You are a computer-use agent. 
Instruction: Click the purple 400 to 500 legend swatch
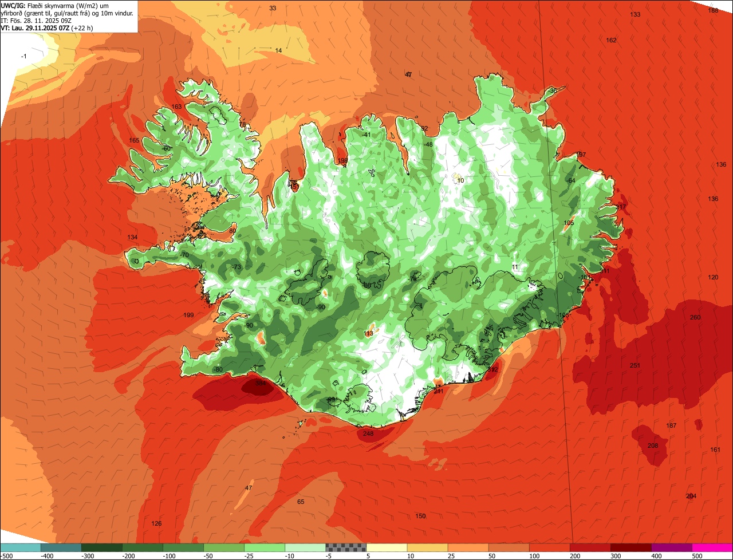click(671, 547)
